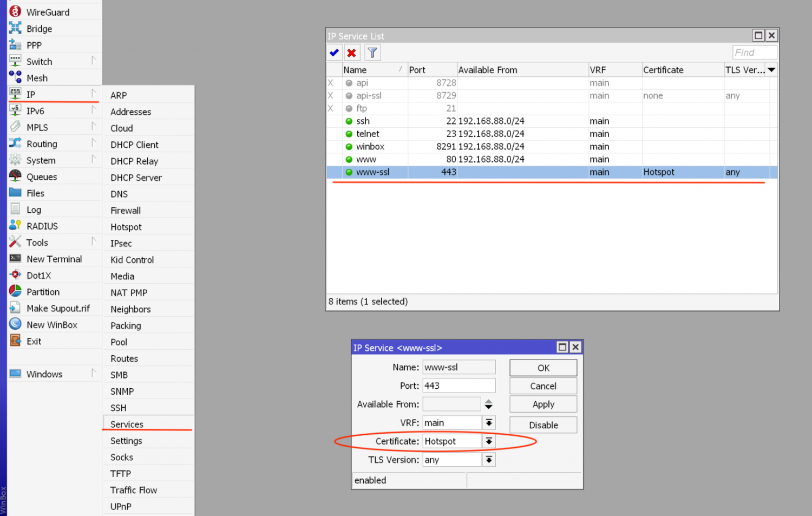Disable the selected service using red X
Screen dimensions: 812x516
coord(351,53)
